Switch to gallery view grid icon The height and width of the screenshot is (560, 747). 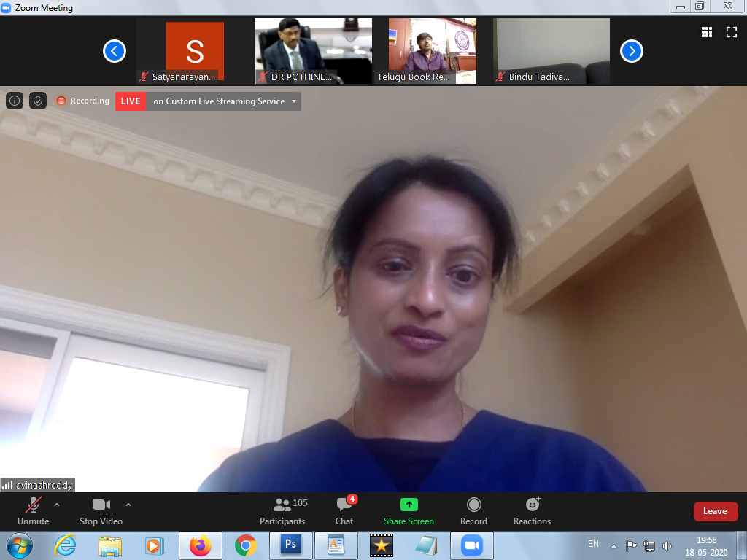(706, 32)
